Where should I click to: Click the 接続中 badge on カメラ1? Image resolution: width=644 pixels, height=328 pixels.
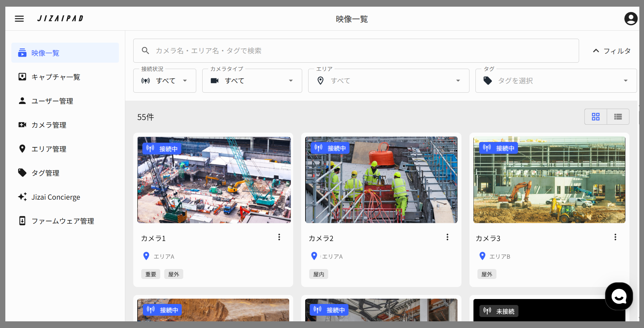tap(162, 149)
